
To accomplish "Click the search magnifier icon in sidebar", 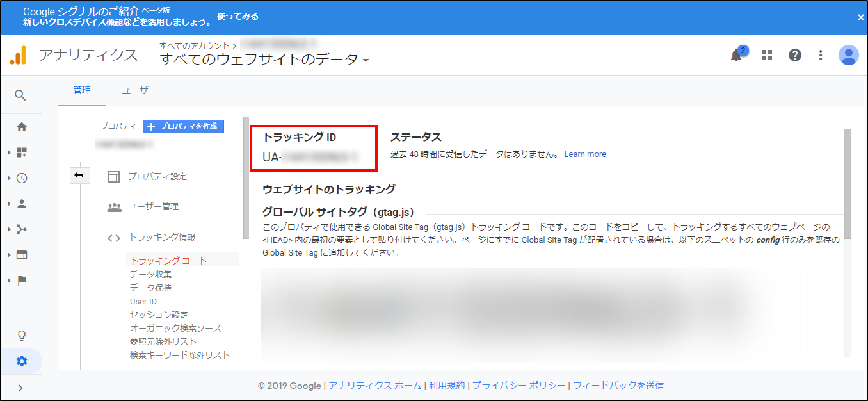I will point(20,95).
